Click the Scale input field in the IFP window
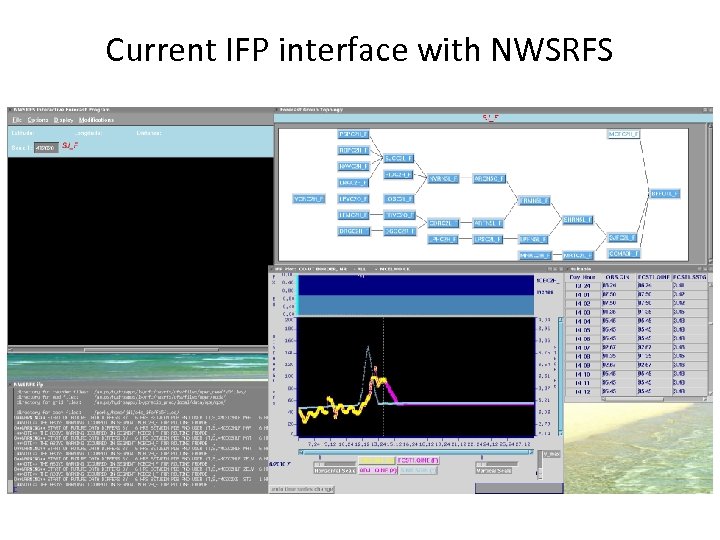Viewport: 720px width, 540px height. (46, 148)
